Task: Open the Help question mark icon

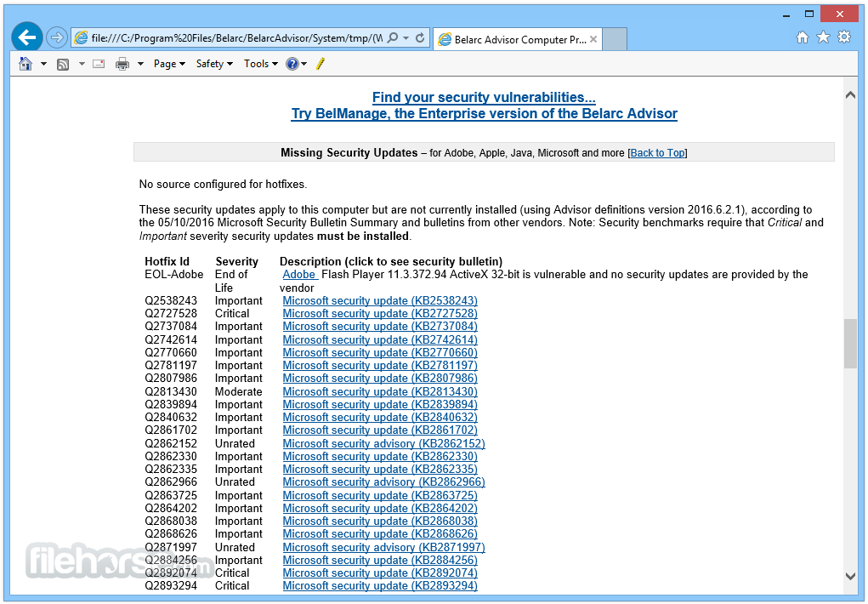Action: coord(292,64)
